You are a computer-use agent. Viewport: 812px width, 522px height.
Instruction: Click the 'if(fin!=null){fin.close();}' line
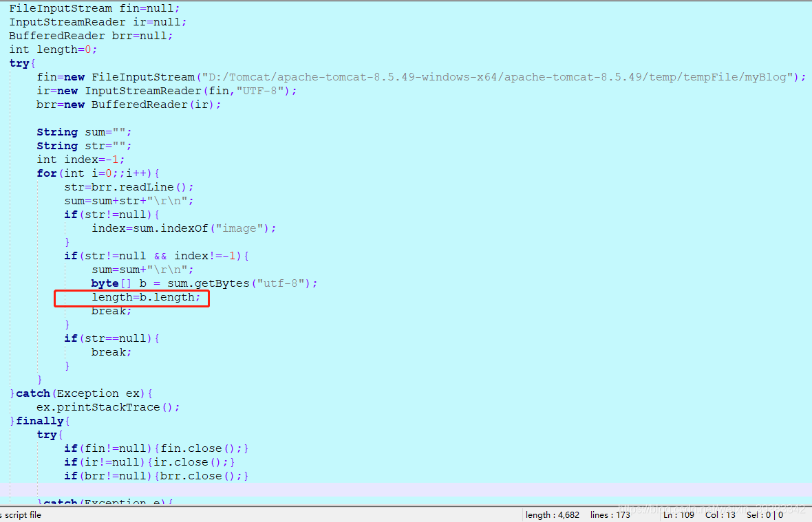click(x=156, y=448)
